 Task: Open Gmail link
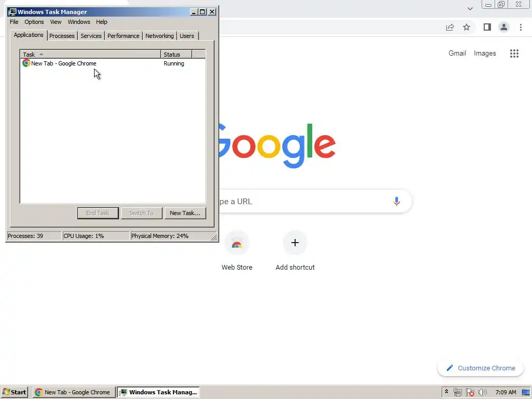point(457,54)
